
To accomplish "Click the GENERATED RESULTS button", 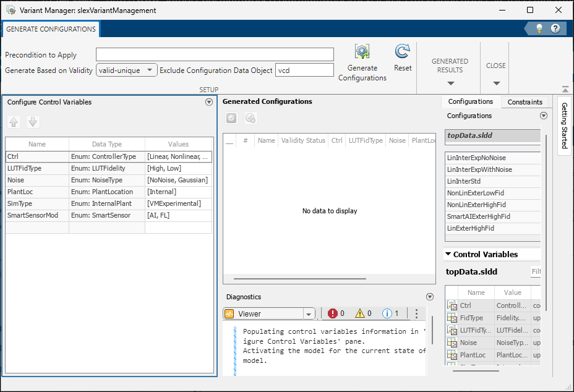I will click(x=450, y=66).
